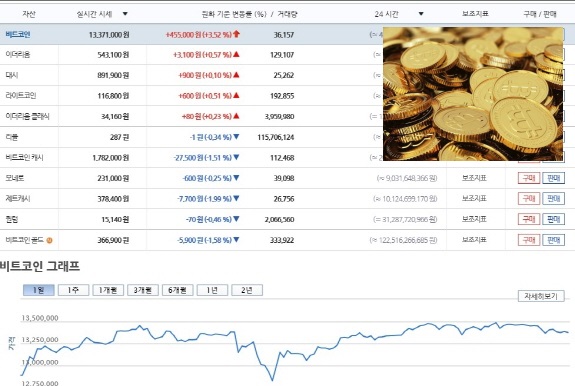The image size is (575, 386).
Task: Select the 비트코인 asset name
Action: 18,34
